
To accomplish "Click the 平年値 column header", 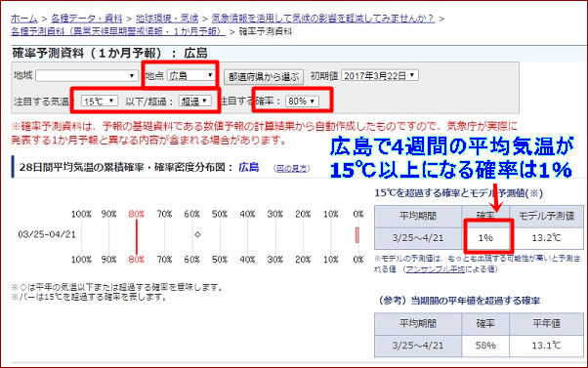I will click(x=546, y=324).
